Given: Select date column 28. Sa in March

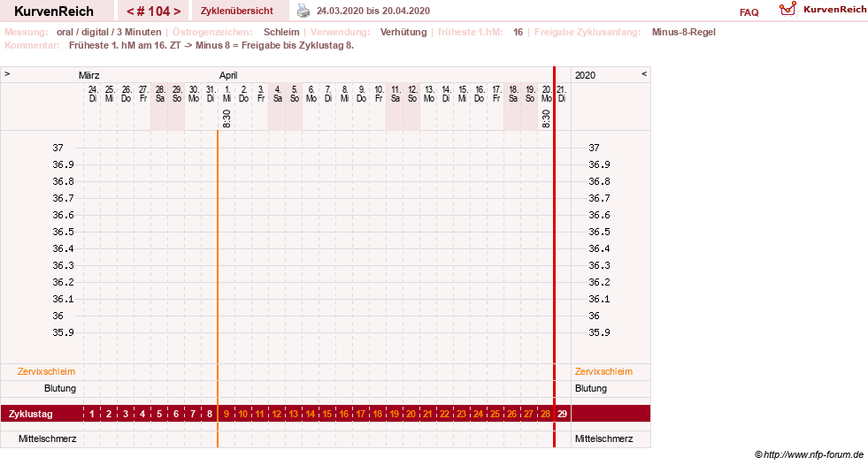Looking at the screenshot, I should [160, 94].
